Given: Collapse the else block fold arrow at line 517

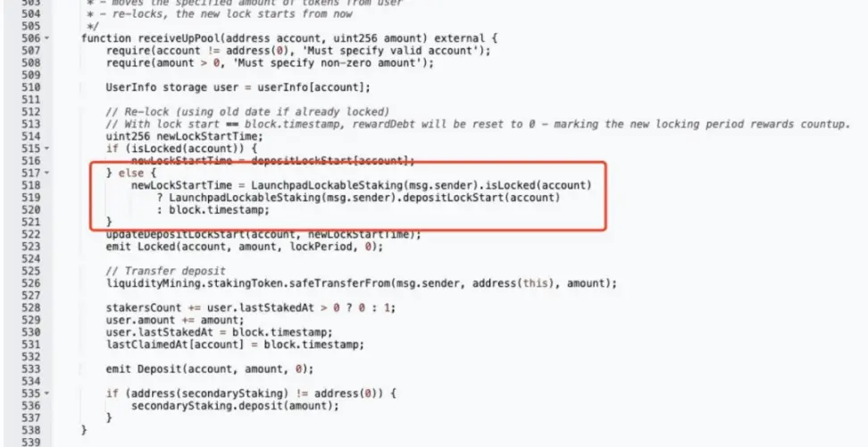Looking at the screenshot, I should (46, 173).
